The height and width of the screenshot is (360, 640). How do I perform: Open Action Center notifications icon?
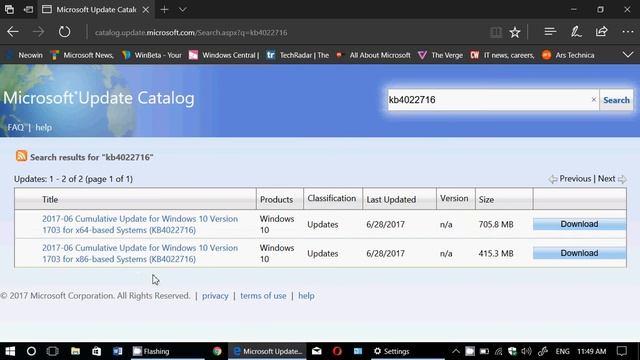(622, 351)
